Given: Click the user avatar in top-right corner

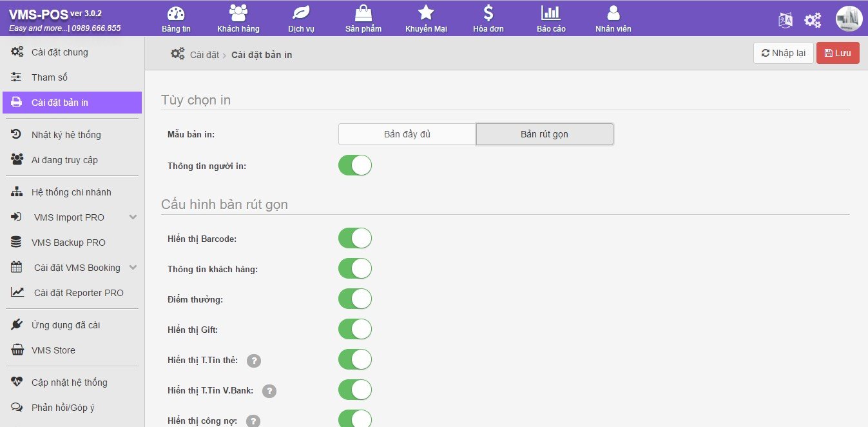Looking at the screenshot, I should (849, 19).
